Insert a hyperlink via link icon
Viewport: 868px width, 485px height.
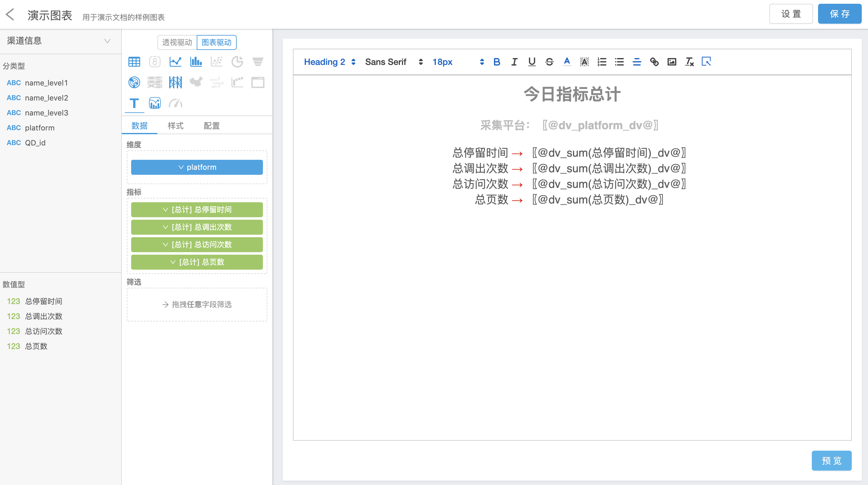[x=654, y=62]
